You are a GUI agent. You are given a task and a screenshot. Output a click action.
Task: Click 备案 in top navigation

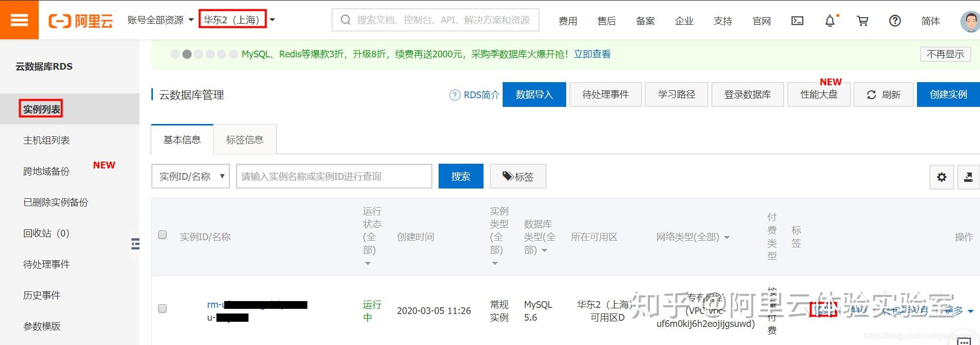tap(645, 21)
